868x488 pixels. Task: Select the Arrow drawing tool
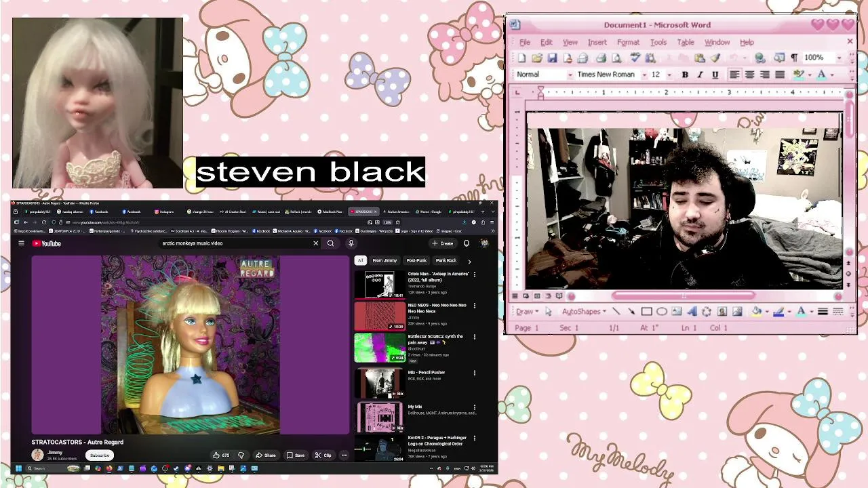click(x=631, y=312)
